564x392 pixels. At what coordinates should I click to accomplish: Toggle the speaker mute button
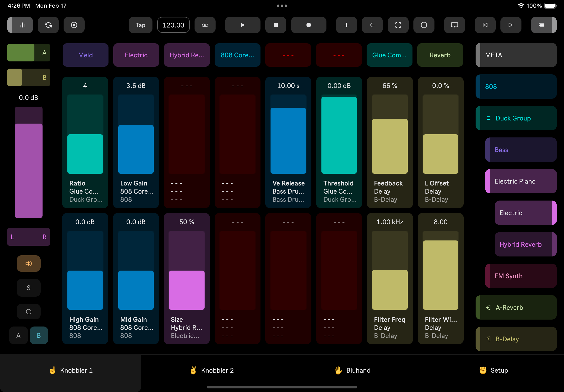coord(28,263)
